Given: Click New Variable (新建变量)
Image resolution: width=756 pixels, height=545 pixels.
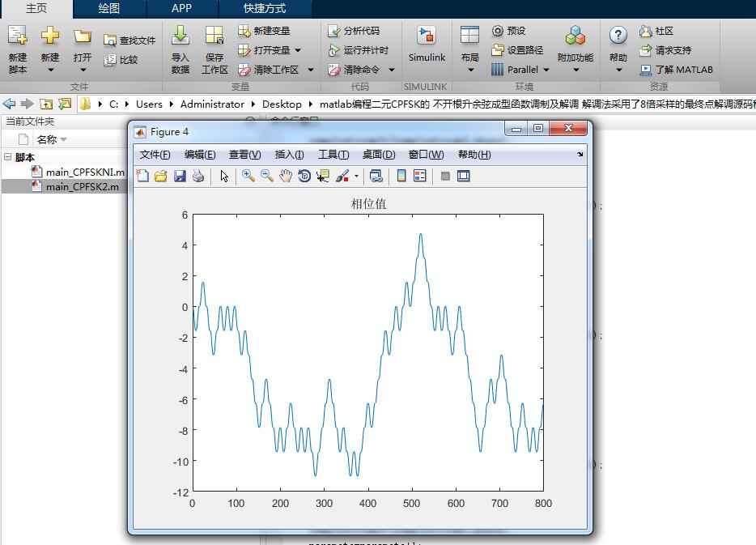Looking at the screenshot, I should click(264, 31).
